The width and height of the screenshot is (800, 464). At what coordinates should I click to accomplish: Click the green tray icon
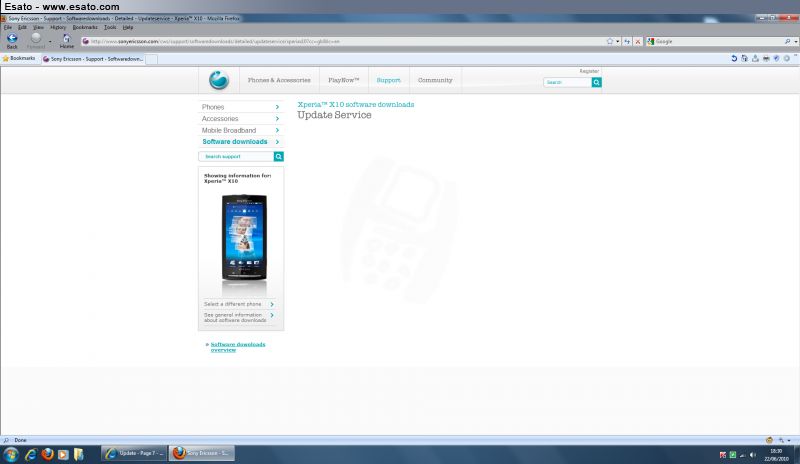pos(733,455)
